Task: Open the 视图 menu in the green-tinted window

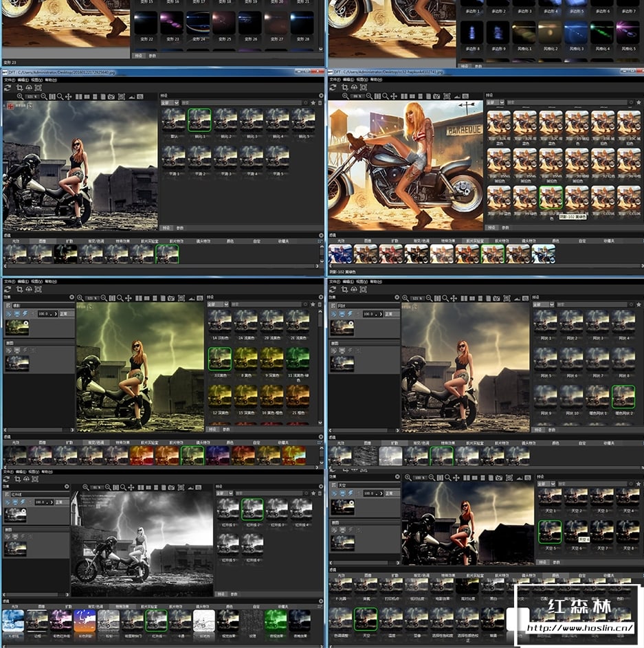Action: [x=37, y=282]
